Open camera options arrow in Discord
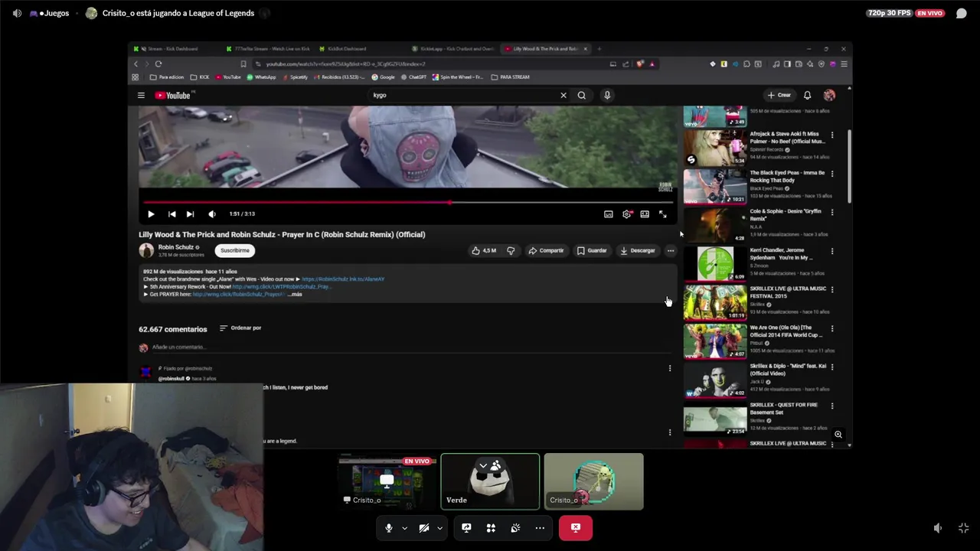Image resolution: width=980 pixels, height=551 pixels. click(x=439, y=528)
